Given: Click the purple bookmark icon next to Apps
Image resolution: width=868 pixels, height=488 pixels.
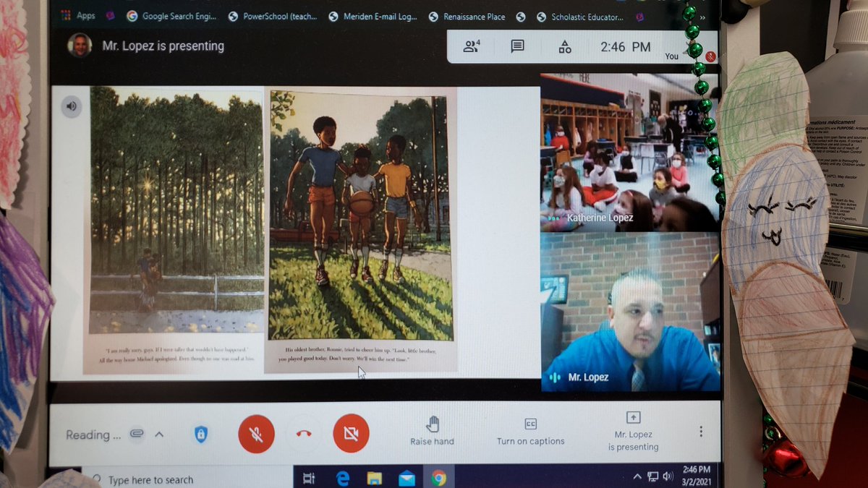Looking at the screenshot, I should point(110,15).
